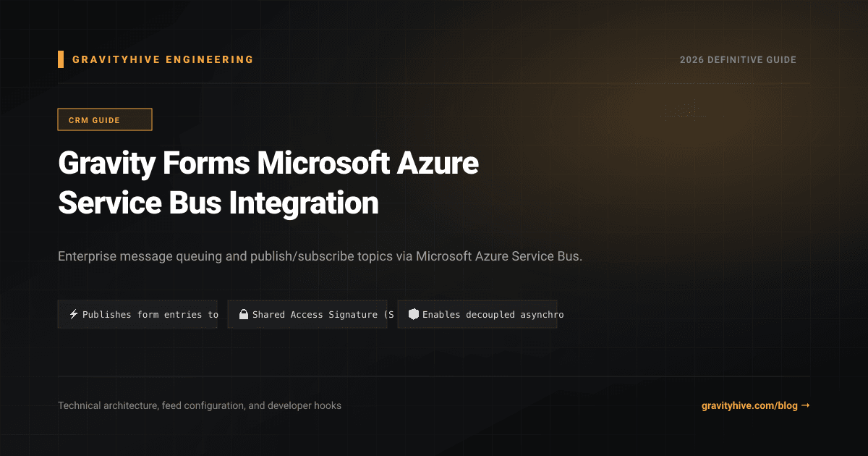Click the 'Shared Access Signature' chip
868x456 pixels.
click(307, 315)
